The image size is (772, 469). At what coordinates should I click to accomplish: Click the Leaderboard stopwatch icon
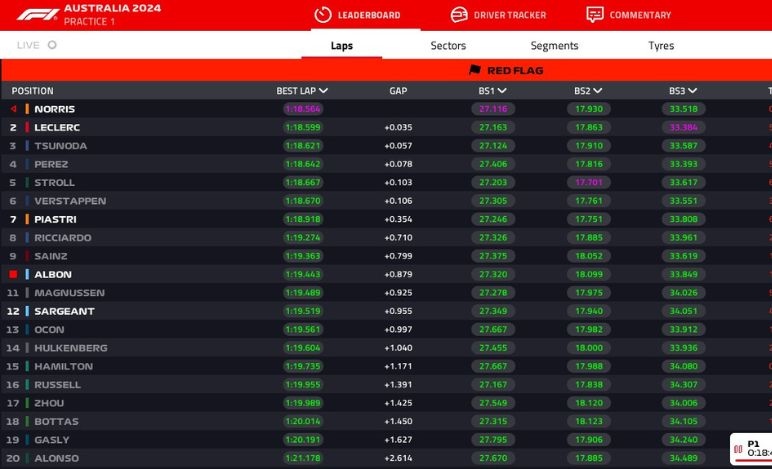[322, 15]
